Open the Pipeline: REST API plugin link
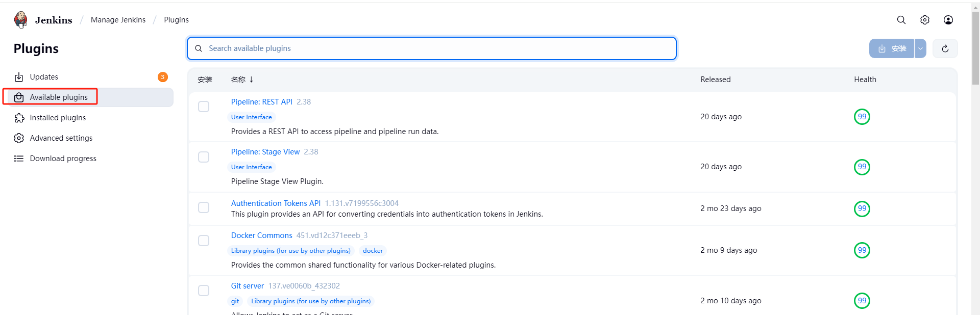The image size is (980, 315). tap(261, 102)
